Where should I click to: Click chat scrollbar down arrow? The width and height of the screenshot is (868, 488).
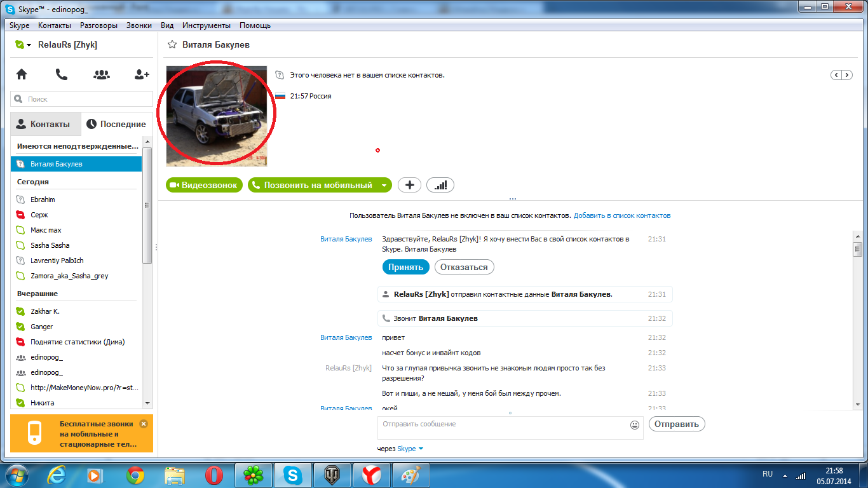coord(857,405)
